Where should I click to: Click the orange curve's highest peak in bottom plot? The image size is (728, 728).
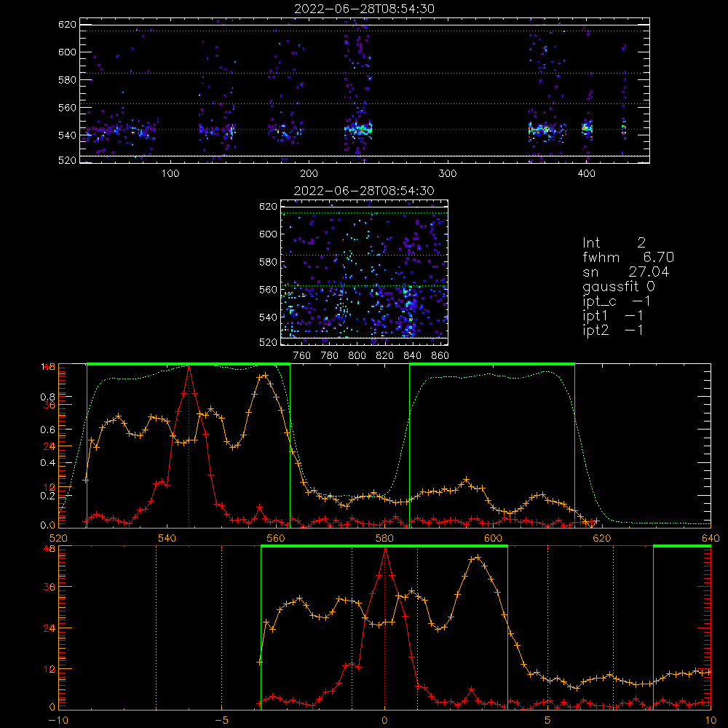point(478,557)
